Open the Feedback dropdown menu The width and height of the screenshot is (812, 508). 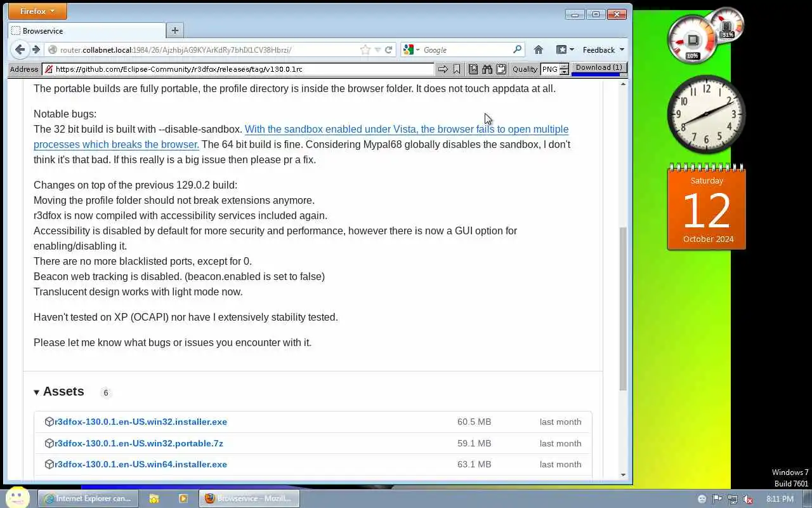point(603,50)
